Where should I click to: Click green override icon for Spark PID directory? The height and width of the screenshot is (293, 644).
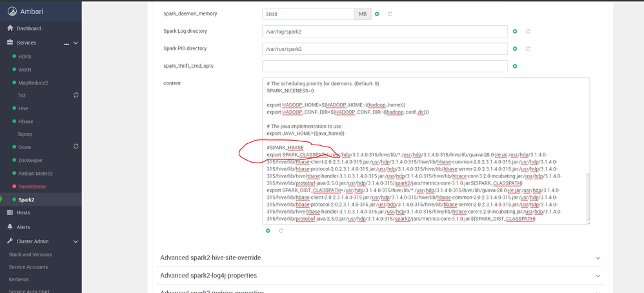coord(515,48)
